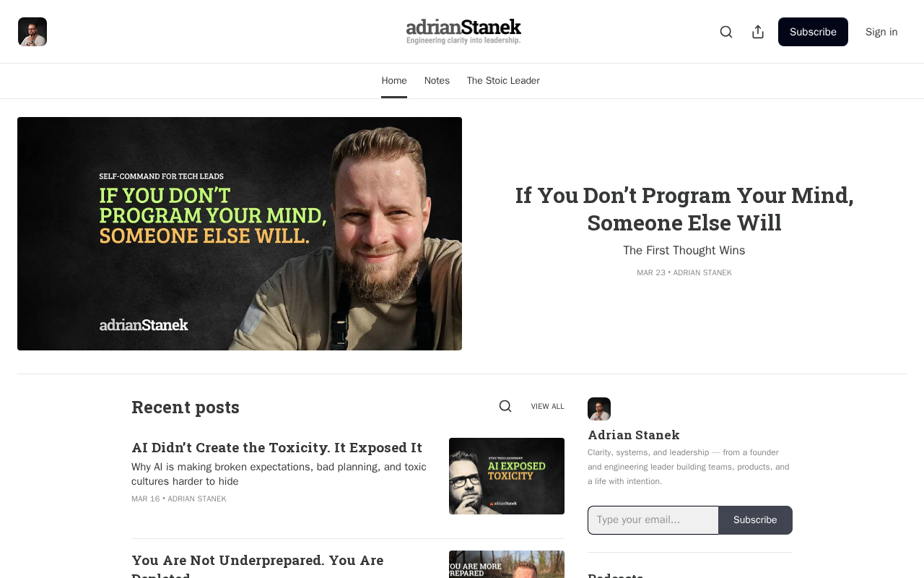Screen dimensions: 924x578
Task: Focus the 'Type your email' input field
Action: click(653, 520)
